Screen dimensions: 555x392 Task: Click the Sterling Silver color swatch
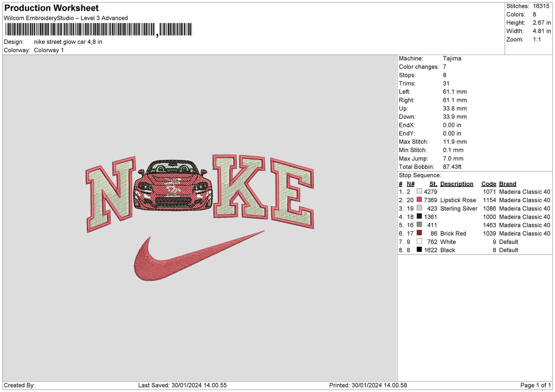[x=419, y=208]
